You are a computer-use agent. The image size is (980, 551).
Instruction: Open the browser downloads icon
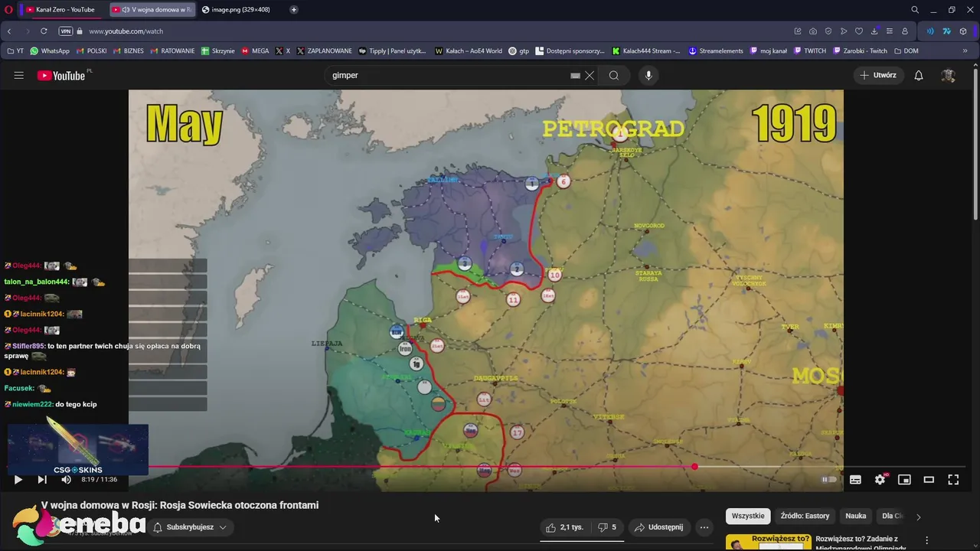click(874, 31)
